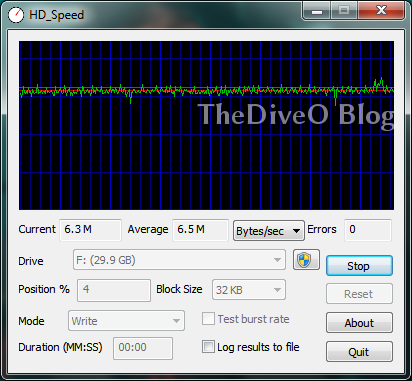
Task: Click the transfer speed graph
Action: tap(206, 125)
